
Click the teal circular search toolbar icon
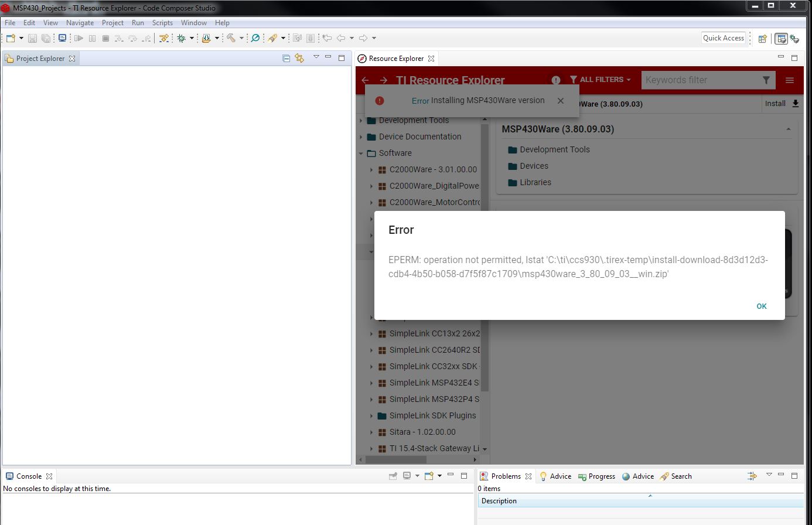click(x=255, y=38)
